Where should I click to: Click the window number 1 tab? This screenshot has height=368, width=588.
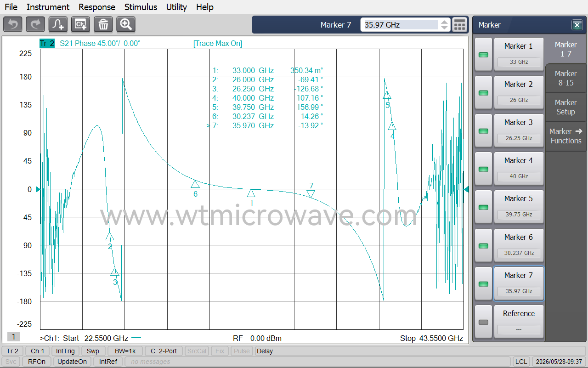(x=13, y=337)
